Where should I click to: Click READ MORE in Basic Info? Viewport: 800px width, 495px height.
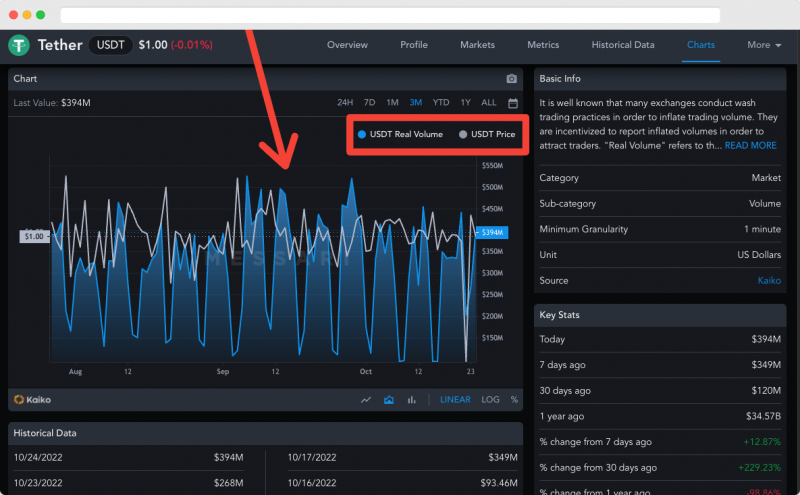(x=751, y=145)
